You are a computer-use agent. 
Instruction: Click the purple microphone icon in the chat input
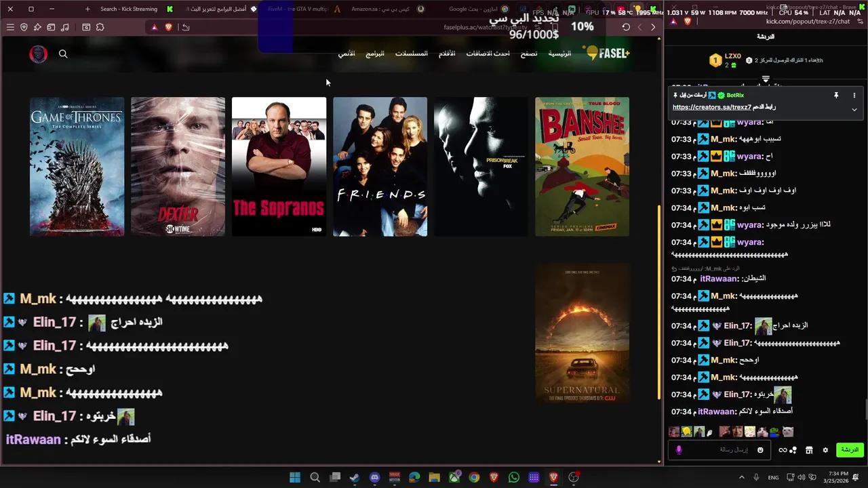(679, 450)
